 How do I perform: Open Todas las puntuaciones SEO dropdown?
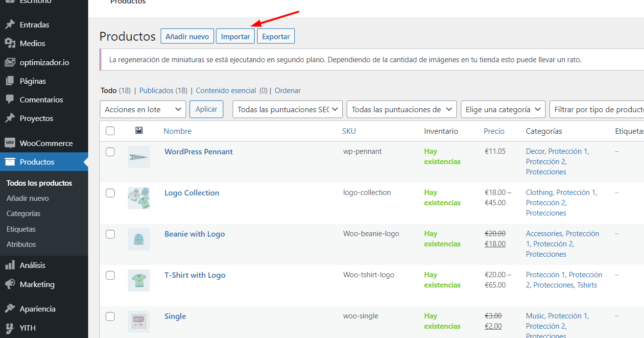pos(287,109)
